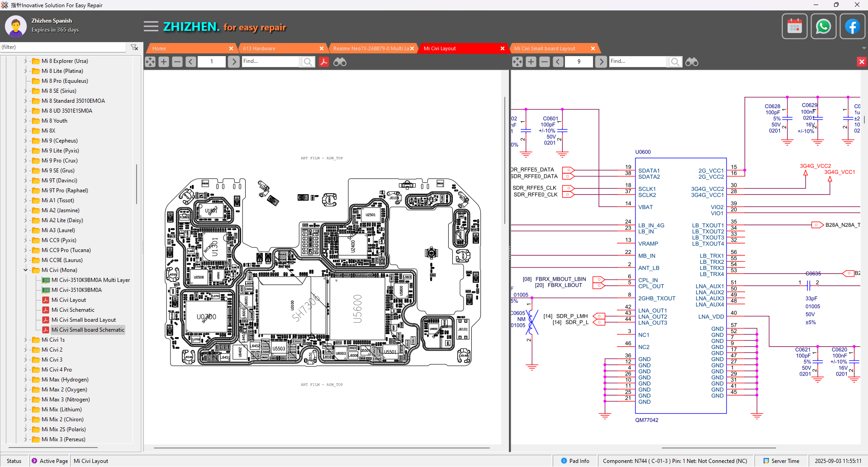Click the clear filter funnel icon

point(134,47)
